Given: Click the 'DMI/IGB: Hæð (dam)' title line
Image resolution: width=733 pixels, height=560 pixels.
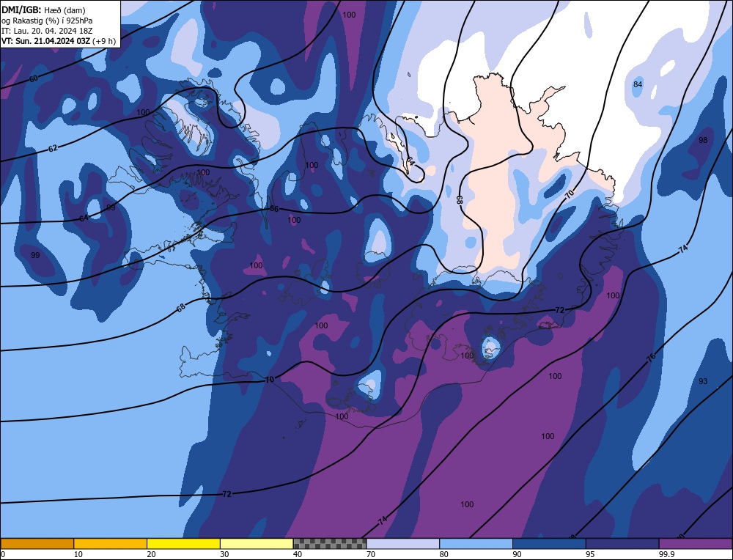Looking at the screenshot, I should coord(43,10).
